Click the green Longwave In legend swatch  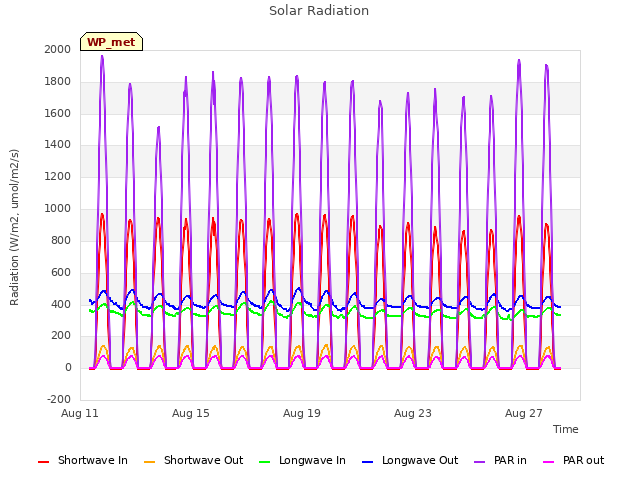[265, 462]
